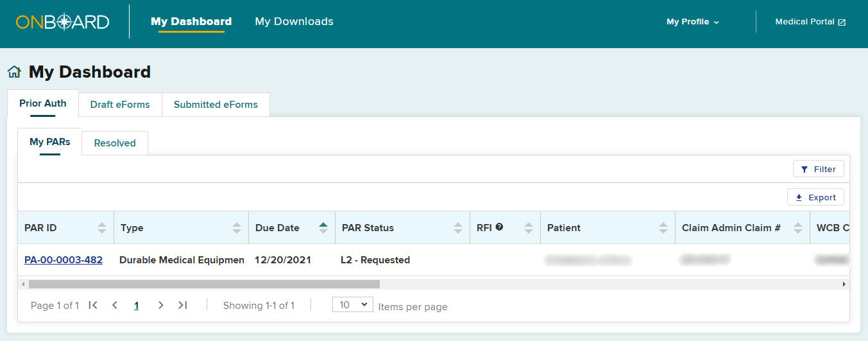Switch to the Submitted eForms tab

tap(216, 105)
